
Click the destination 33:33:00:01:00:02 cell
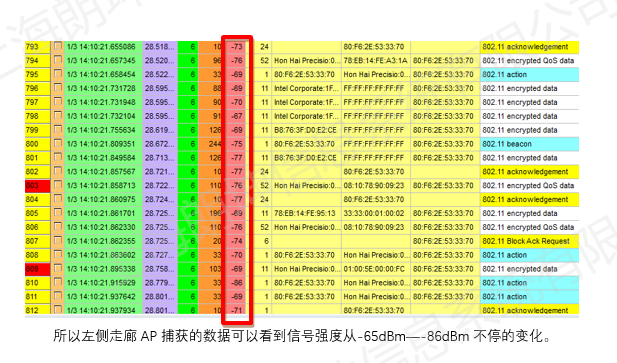(x=375, y=214)
